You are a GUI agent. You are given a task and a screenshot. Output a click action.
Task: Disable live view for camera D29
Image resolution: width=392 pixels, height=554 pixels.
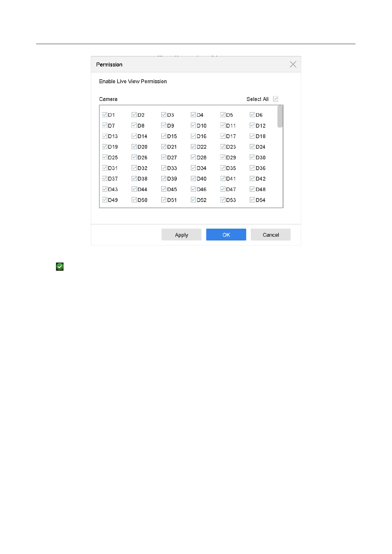[x=223, y=157]
